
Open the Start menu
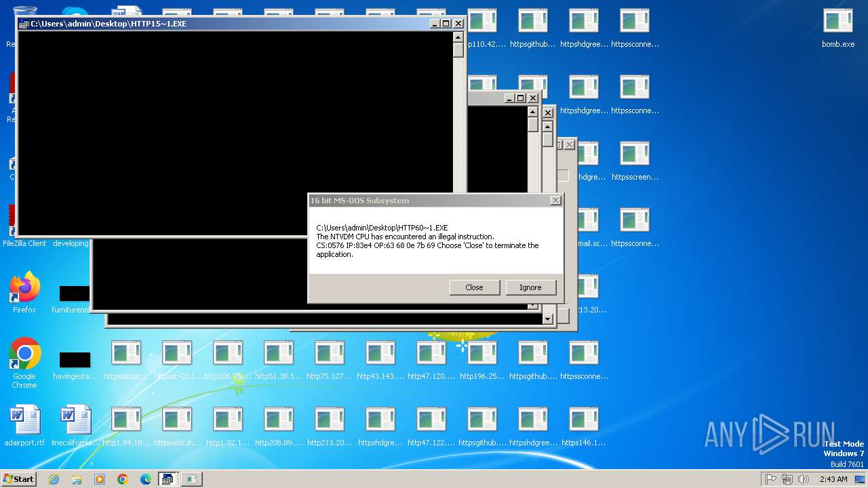(19, 479)
